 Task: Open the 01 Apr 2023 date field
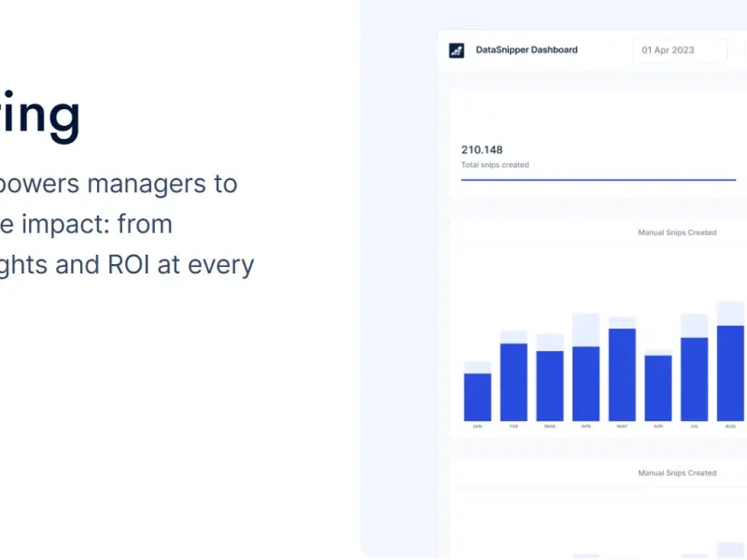coord(680,50)
